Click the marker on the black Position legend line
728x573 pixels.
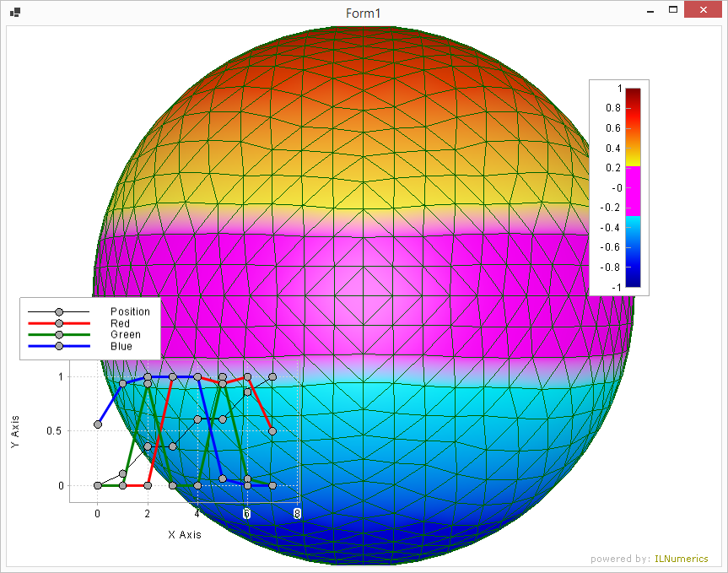59,312
